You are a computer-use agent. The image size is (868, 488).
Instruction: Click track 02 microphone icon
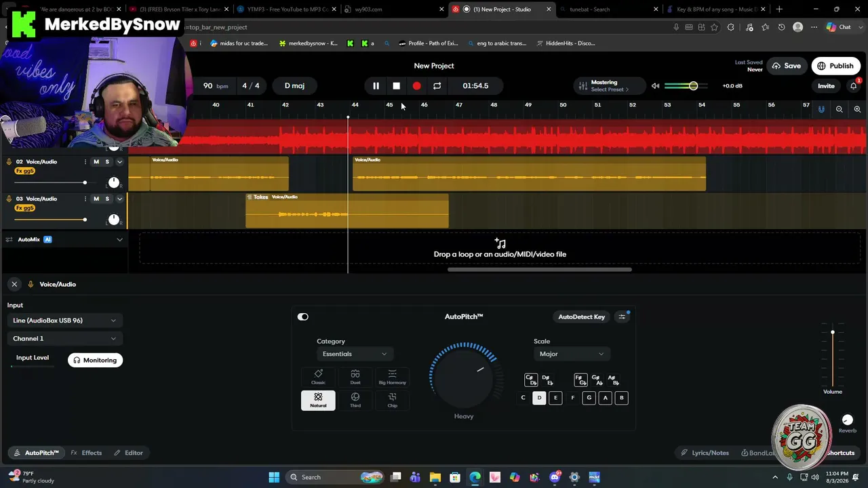[9, 162]
